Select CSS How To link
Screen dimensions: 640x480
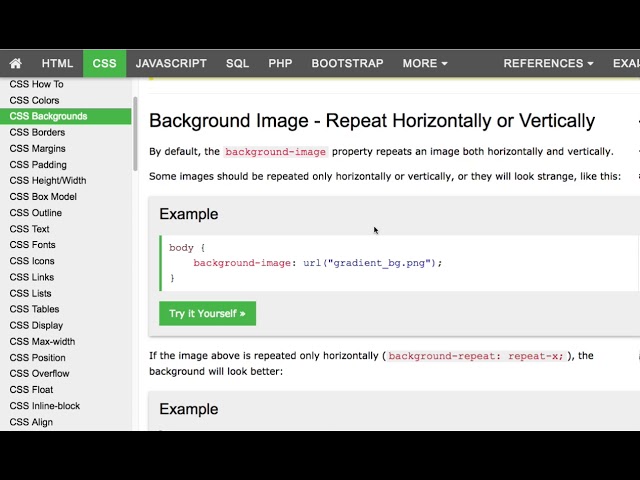[x=36, y=84]
